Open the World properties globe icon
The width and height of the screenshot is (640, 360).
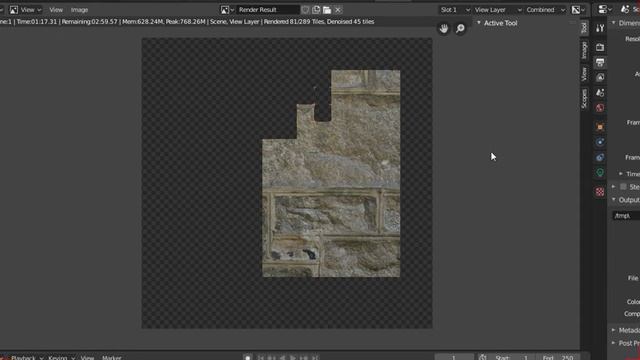pos(600,108)
